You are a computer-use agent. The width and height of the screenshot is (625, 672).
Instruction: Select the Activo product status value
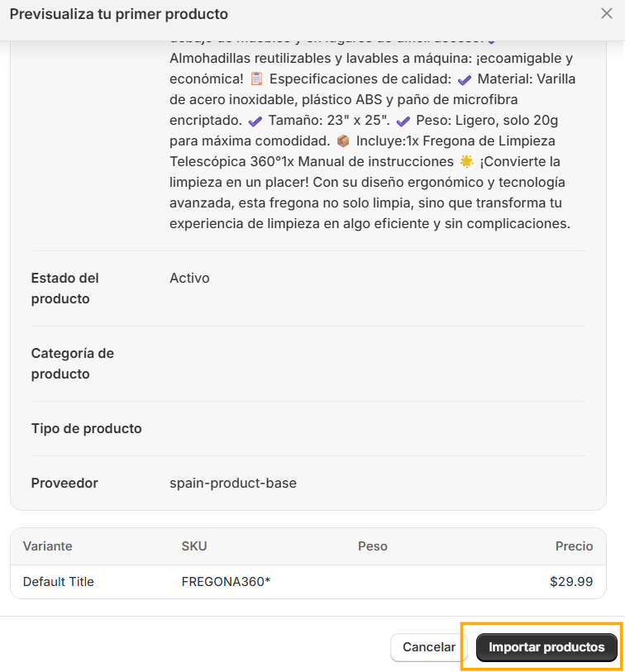189,279
